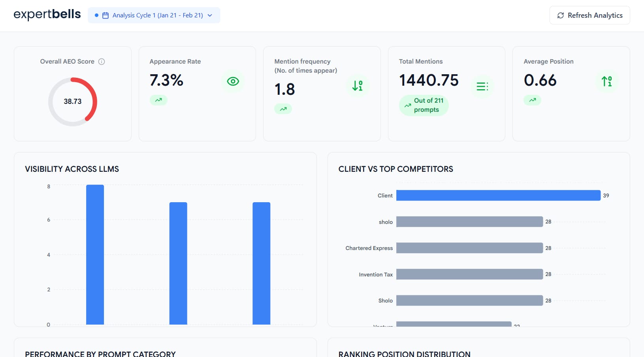Click the 0.66 average position value

[540, 80]
